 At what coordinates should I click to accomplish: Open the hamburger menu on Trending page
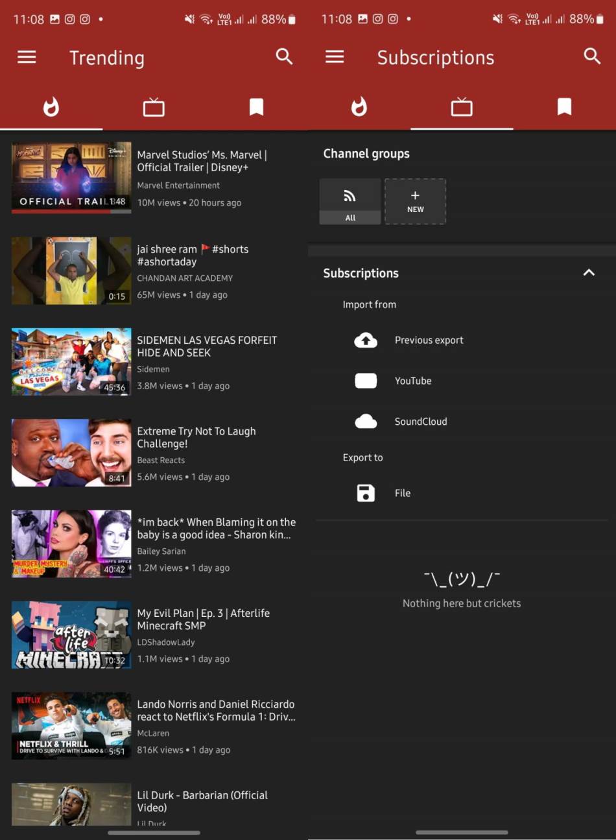26,57
